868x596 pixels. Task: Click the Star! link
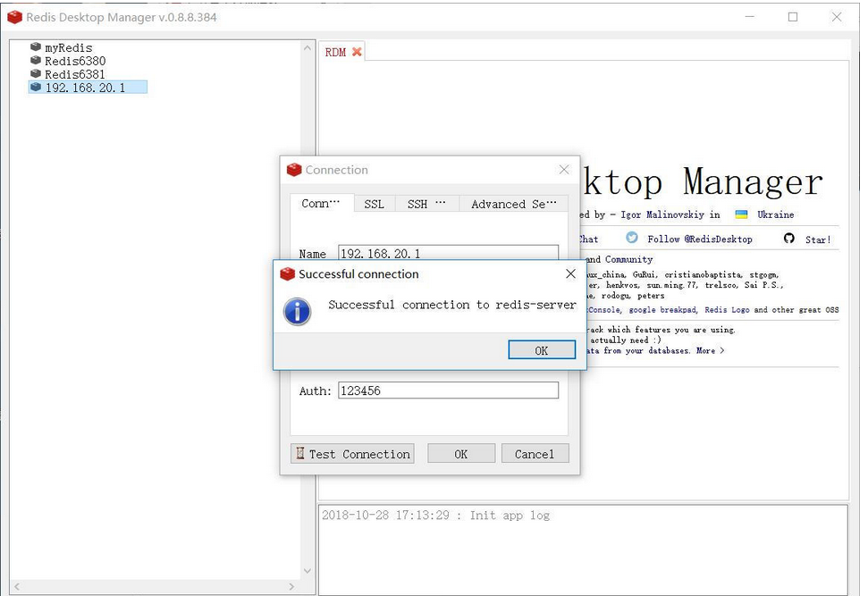[818, 239]
